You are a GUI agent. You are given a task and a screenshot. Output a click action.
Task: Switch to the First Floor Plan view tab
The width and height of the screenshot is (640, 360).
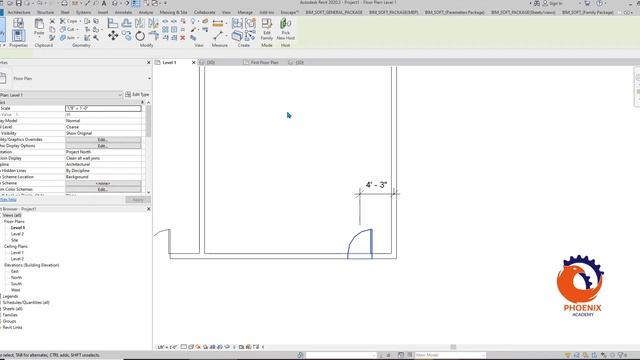pos(264,62)
